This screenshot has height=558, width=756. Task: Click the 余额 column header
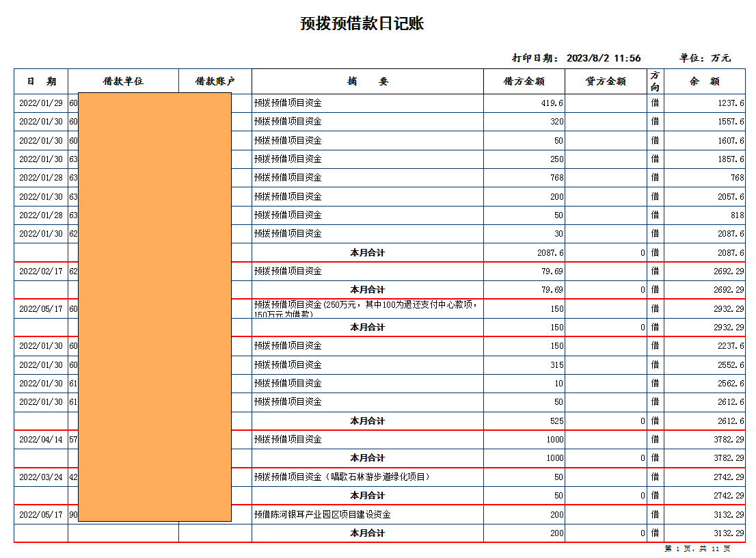pos(705,81)
